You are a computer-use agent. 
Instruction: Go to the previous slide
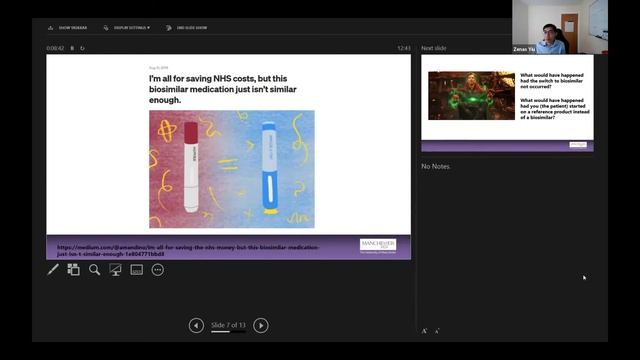point(196,325)
